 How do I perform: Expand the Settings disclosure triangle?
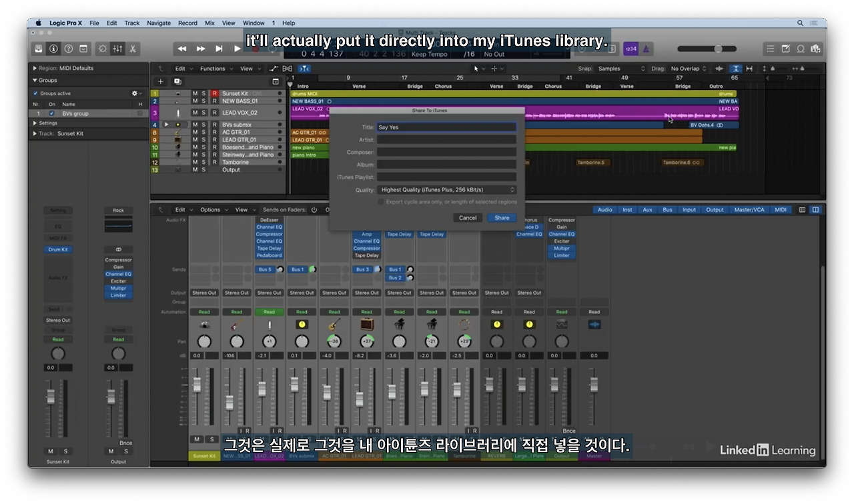coord(35,123)
